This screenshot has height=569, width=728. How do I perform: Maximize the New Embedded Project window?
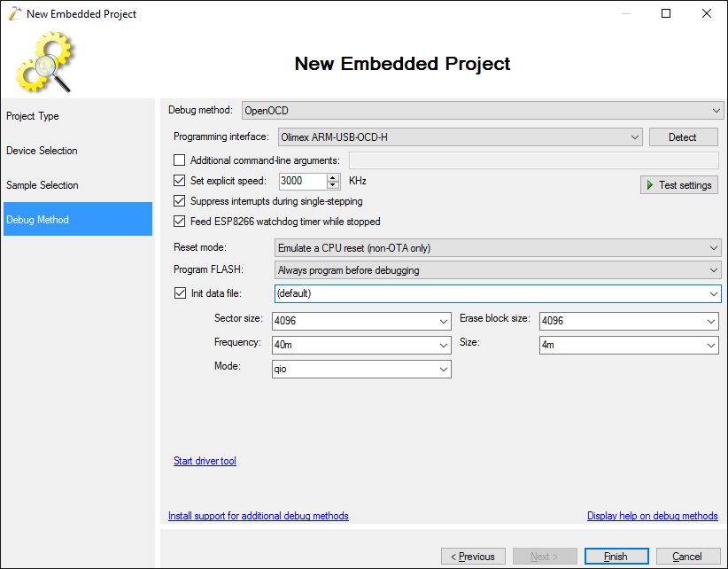tap(666, 13)
